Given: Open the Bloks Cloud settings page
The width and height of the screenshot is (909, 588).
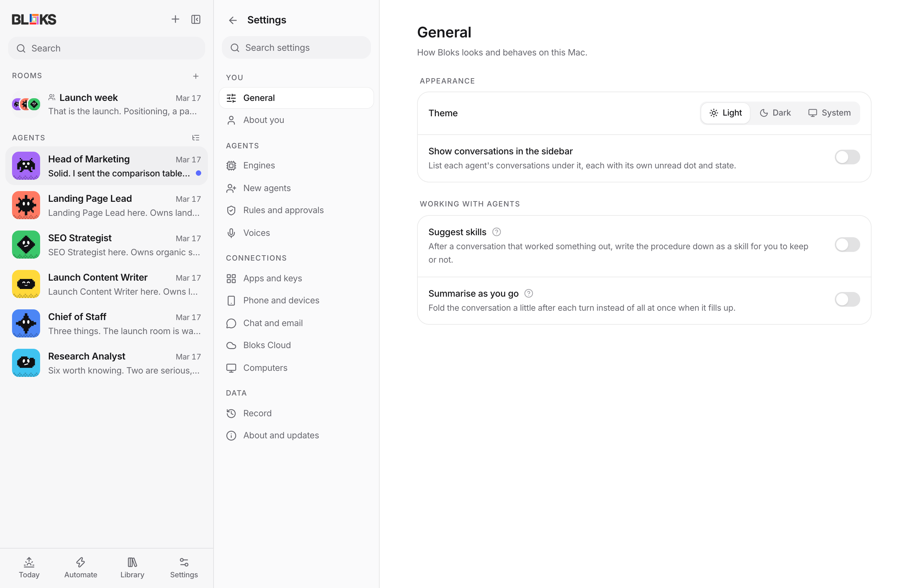Looking at the screenshot, I should point(296,345).
